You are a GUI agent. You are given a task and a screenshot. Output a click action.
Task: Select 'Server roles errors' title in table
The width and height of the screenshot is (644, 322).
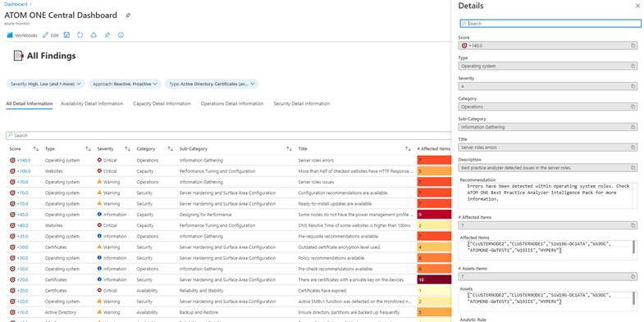coord(316,161)
